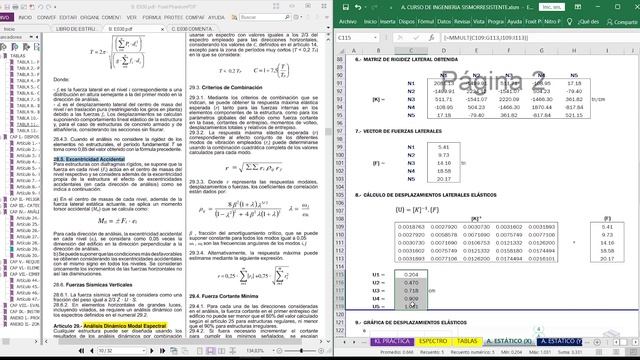Redo icon in Foxit quick toolbar

point(49,7)
